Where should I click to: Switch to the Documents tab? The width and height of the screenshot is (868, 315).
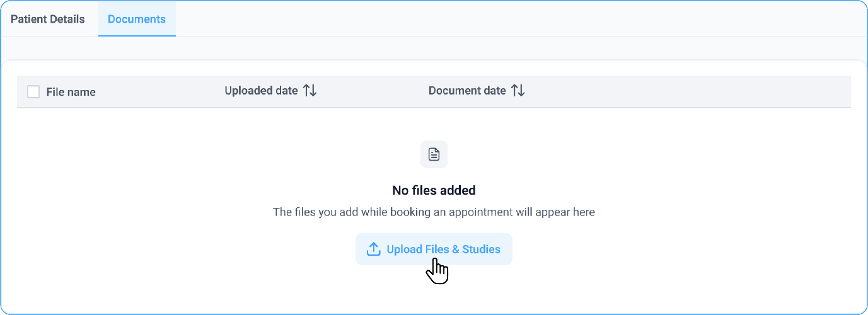pyautogui.click(x=137, y=19)
